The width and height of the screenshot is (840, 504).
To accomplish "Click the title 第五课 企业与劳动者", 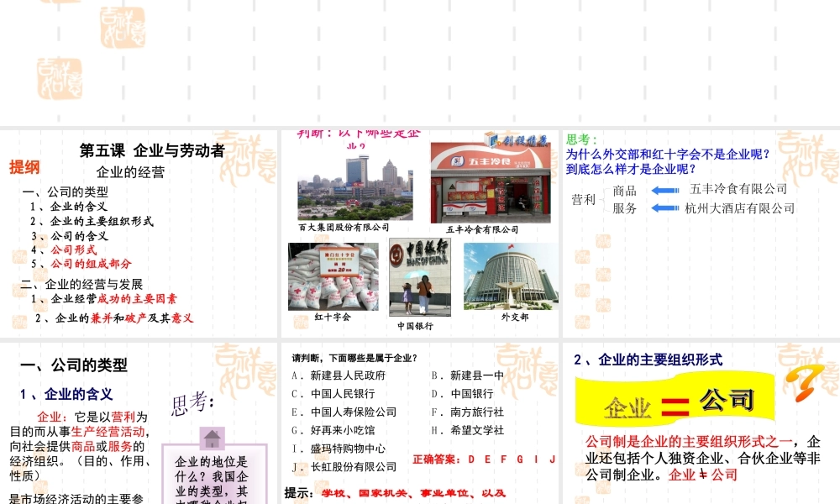I will tap(152, 150).
